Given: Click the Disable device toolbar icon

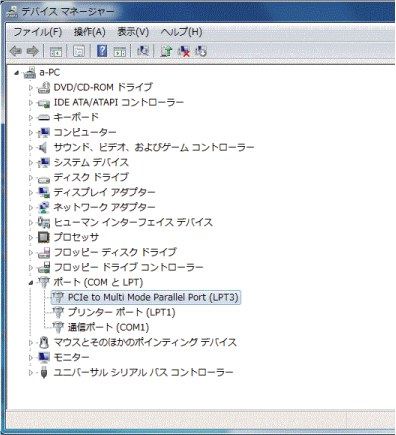Looking at the screenshot, I should coord(201,51).
